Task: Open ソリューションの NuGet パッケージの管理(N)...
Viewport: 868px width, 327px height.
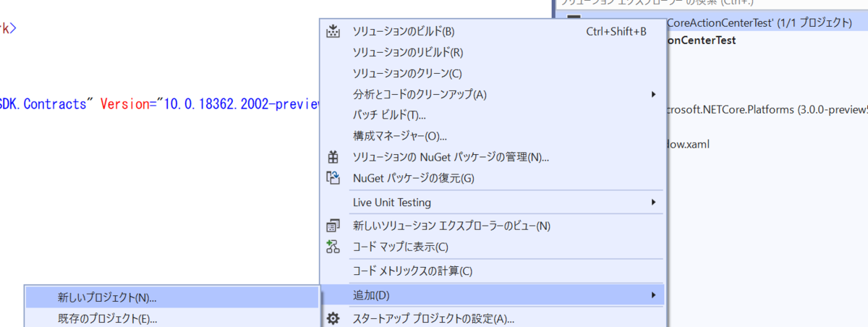Action: (492, 156)
